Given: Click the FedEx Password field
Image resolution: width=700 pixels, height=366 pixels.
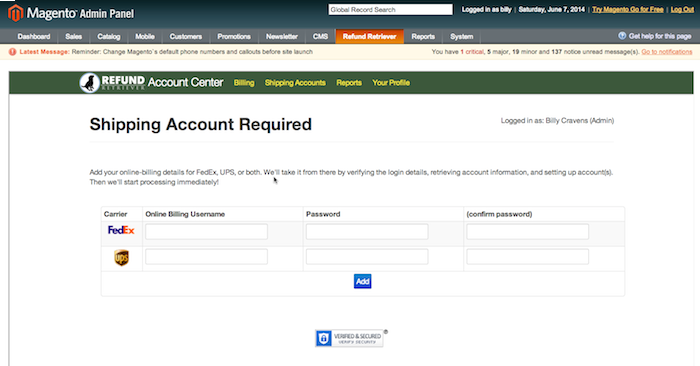Looking at the screenshot, I should [x=367, y=232].
